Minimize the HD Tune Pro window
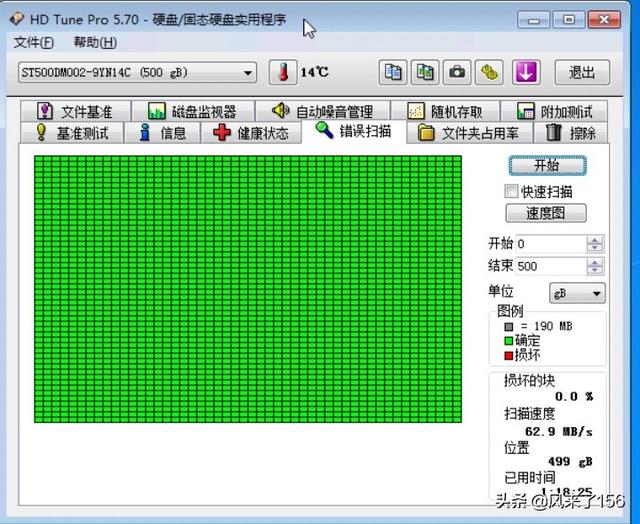This screenshot has height=524, width=640. click(534, 20)
